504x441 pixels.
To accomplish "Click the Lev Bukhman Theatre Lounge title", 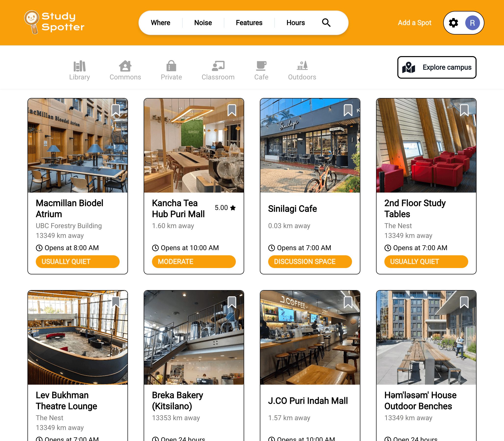I will 66,401.
